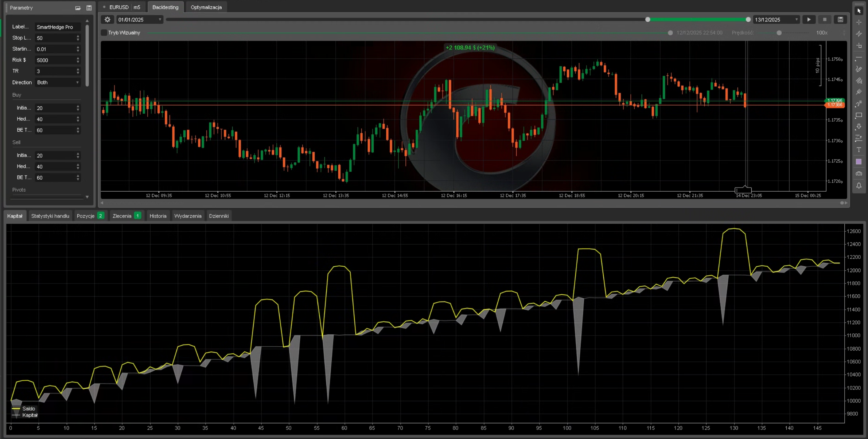
Task: Start the backtest with the play button
Action: [x=809, y=19]
